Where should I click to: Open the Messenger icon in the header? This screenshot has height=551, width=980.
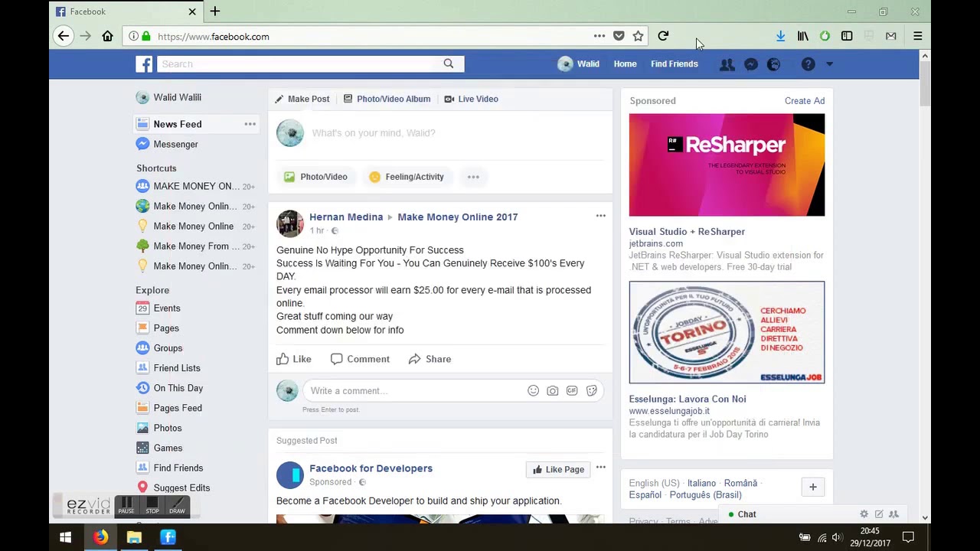pyautogui.click(x=750, y=65)
